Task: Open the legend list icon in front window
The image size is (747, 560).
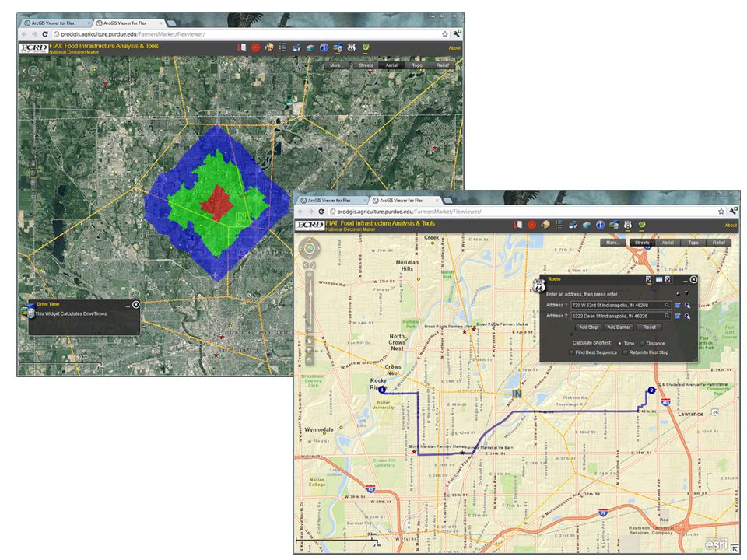Action: [559, 224]
